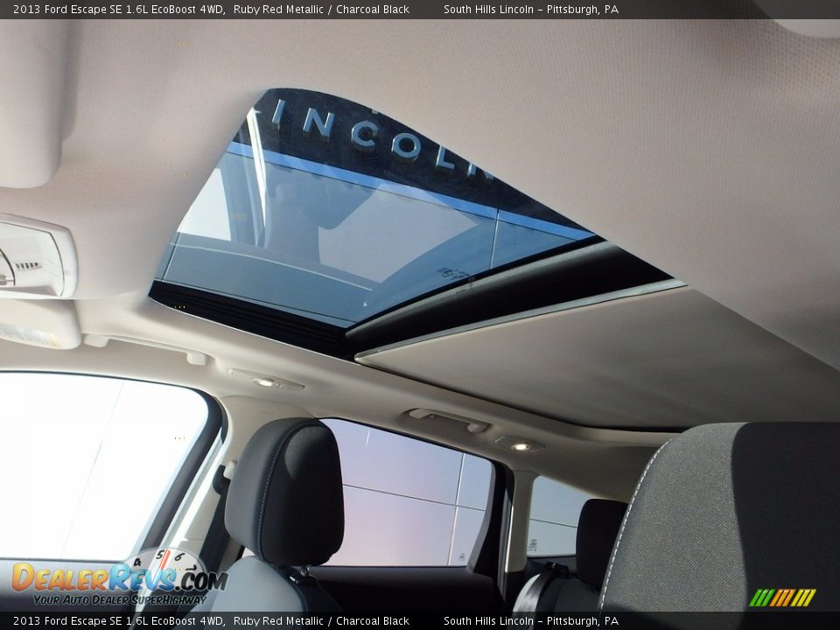
Task: Click top 'Ruby Red Metallic / Charcoal Black' text
Action: pyautogui.click(x=321, y=10)
